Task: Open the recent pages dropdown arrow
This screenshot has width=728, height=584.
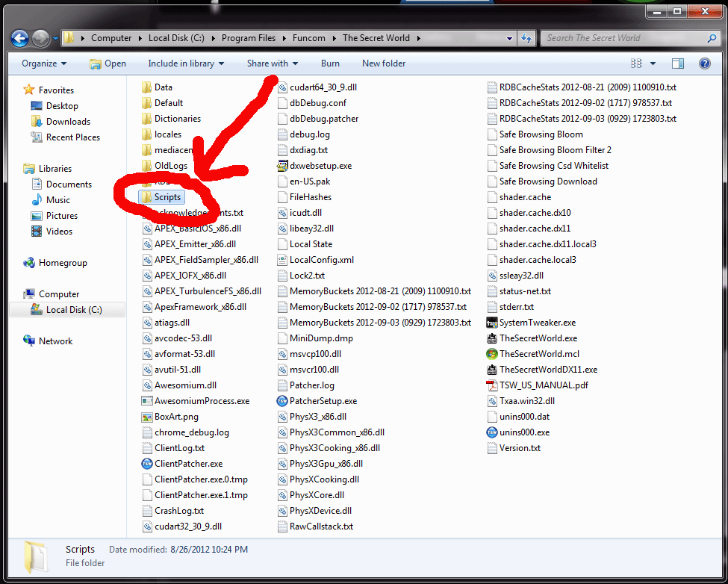Action: (55, 39)
